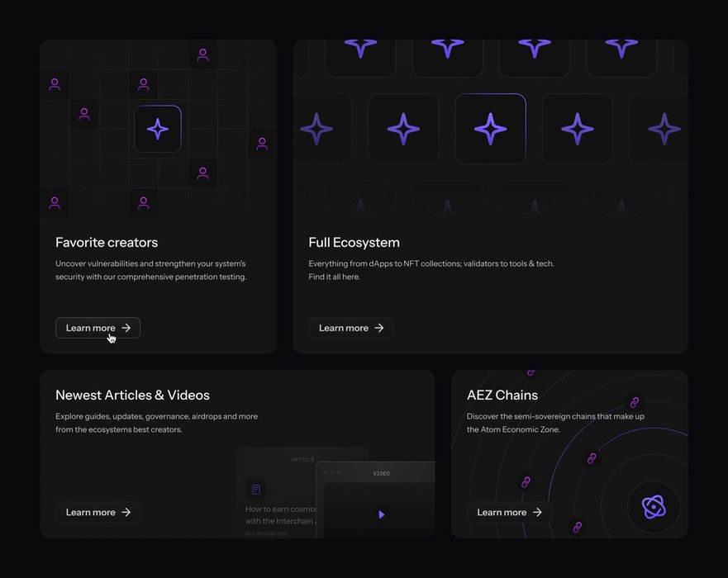728x578 pixels.
Task: Click Learn more under Full Ecosystem
Action: [350, 328]
